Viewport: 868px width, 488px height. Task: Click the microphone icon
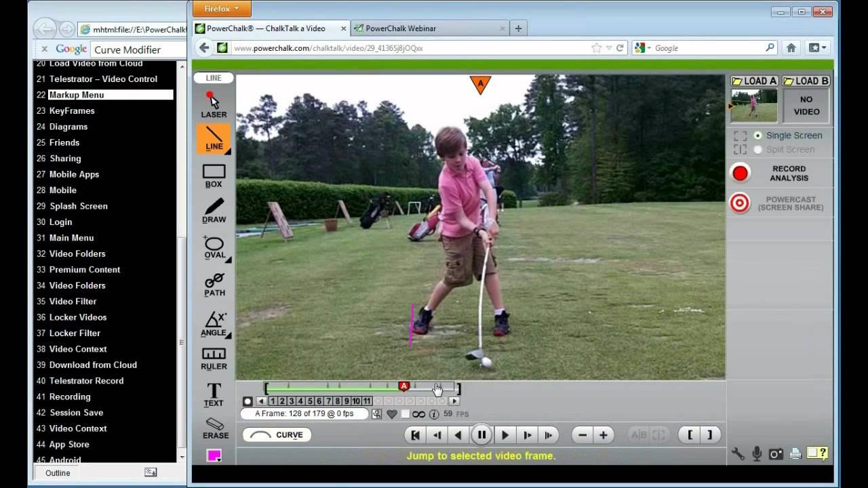point(757,453)
